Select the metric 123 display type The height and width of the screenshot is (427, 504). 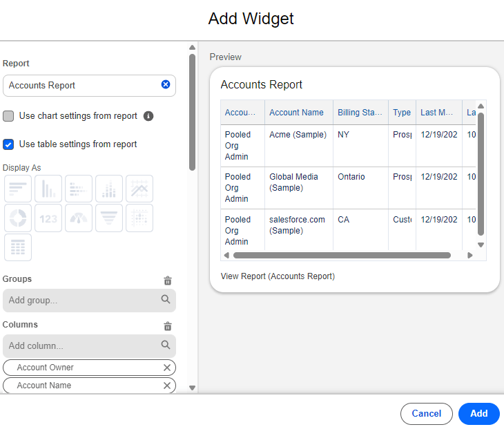(48, 218)
